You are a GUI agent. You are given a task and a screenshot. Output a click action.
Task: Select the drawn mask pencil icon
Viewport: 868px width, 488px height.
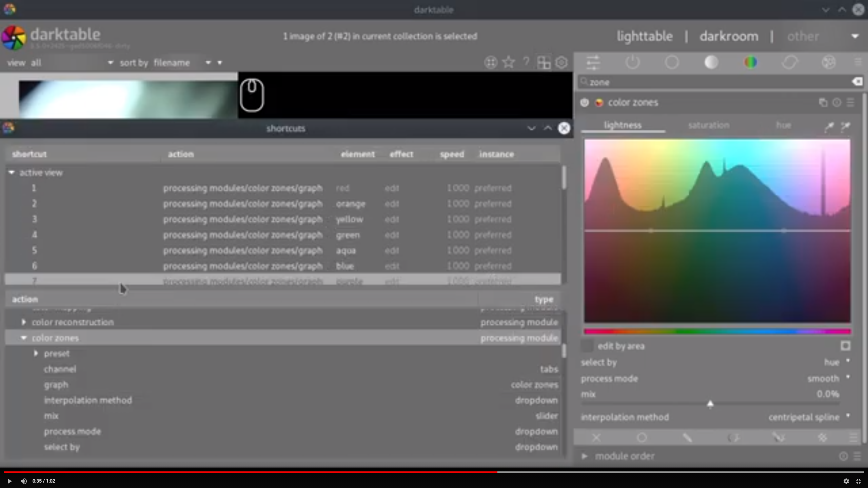tap(687, 438)
